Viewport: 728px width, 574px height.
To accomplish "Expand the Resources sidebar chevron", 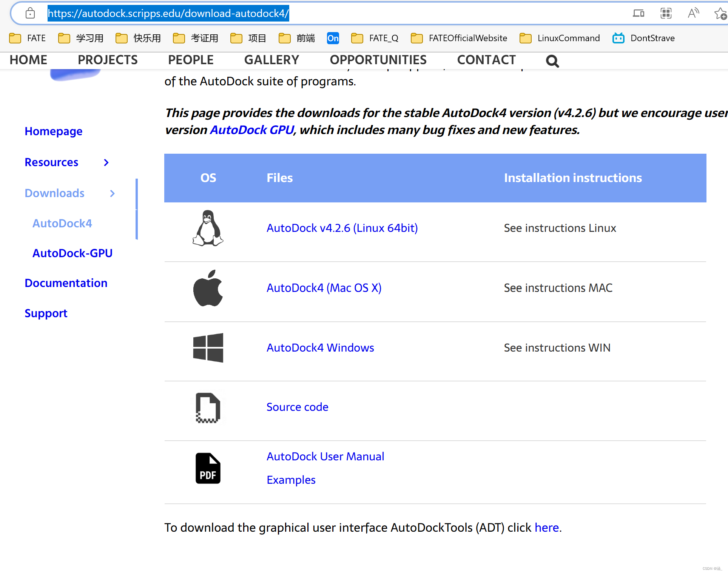I will point(106,162).
